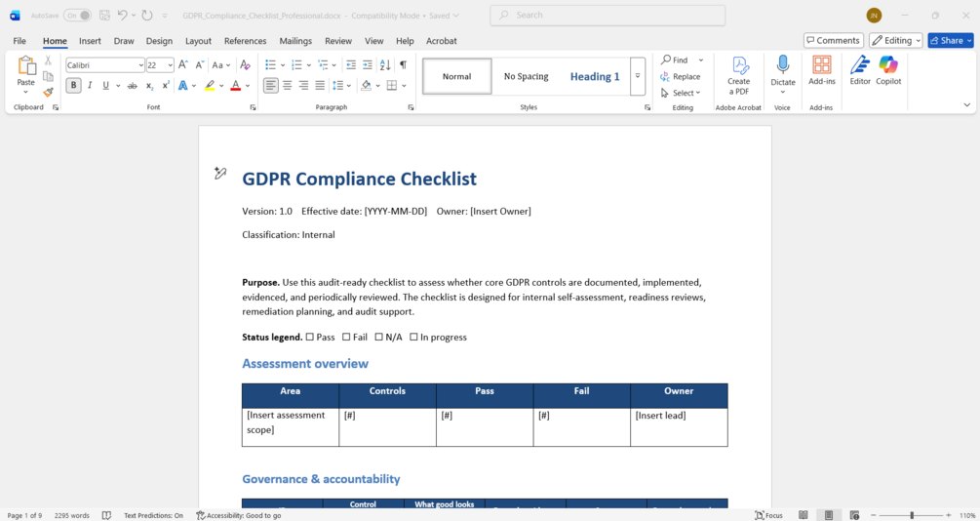Click Focus mode in status bar

point(768,515)
